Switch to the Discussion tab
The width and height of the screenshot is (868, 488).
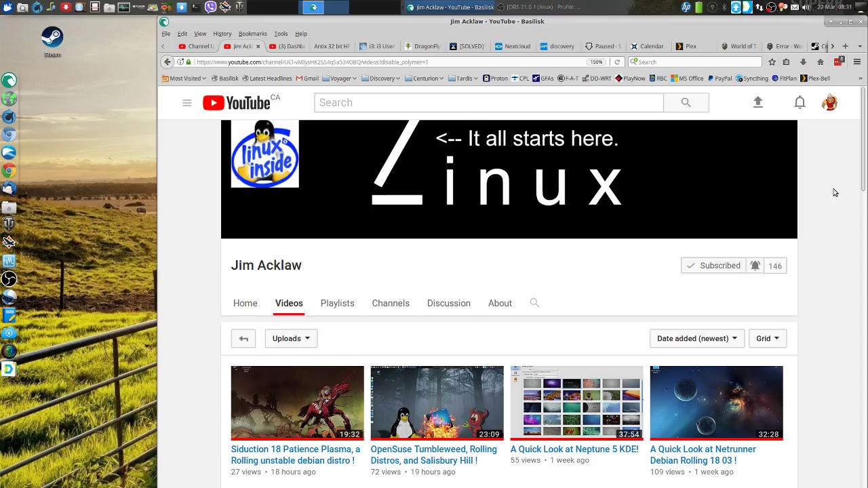[449, 303]
